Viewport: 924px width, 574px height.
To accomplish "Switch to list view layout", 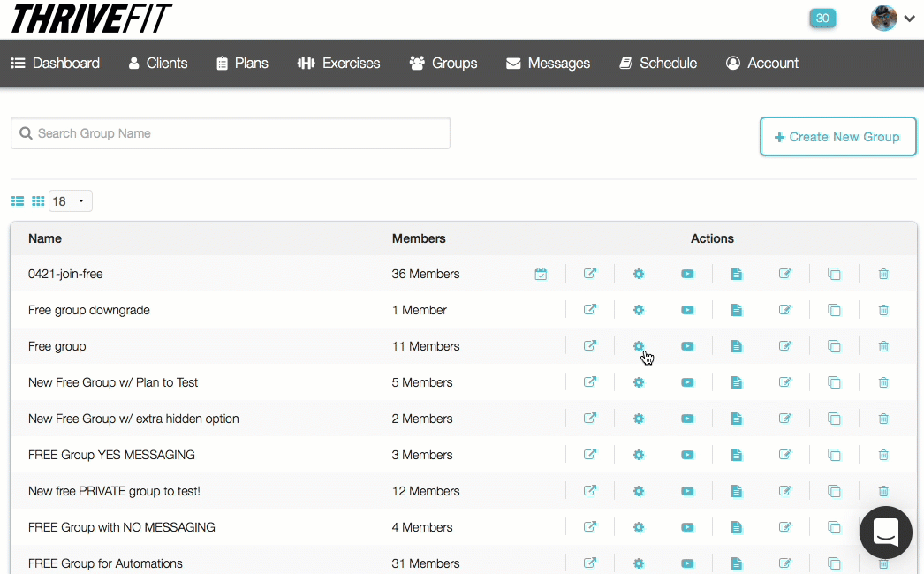I will pos(18,201).
